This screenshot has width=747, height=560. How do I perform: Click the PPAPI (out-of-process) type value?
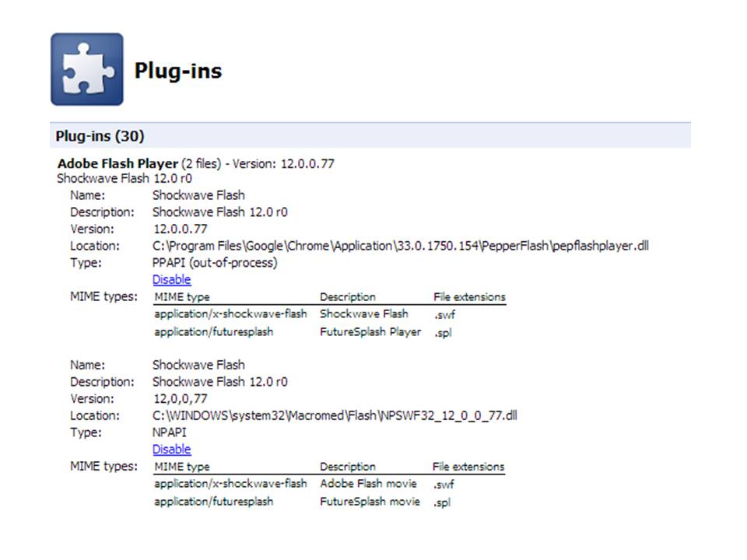[215, 263]
